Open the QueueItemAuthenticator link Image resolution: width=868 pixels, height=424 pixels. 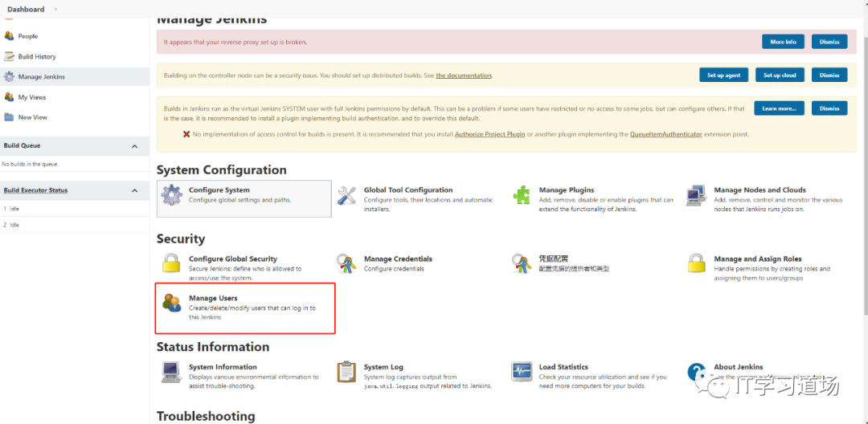pos(665,134)
